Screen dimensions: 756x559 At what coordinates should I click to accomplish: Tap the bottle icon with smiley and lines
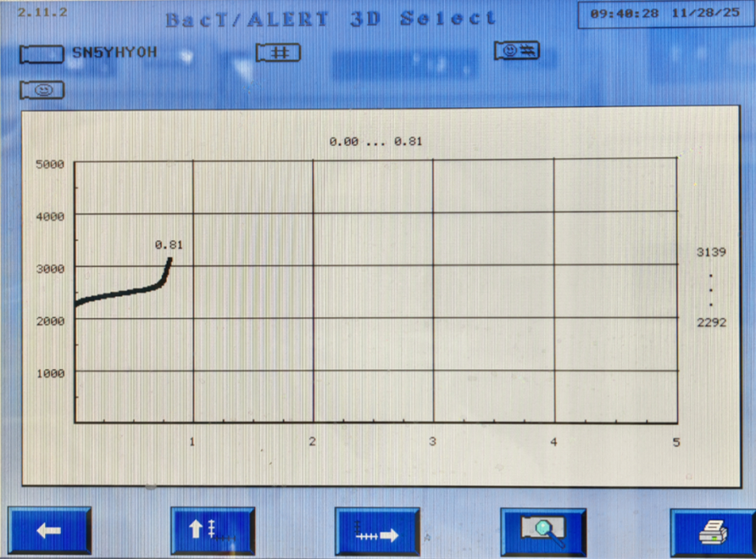517,50
